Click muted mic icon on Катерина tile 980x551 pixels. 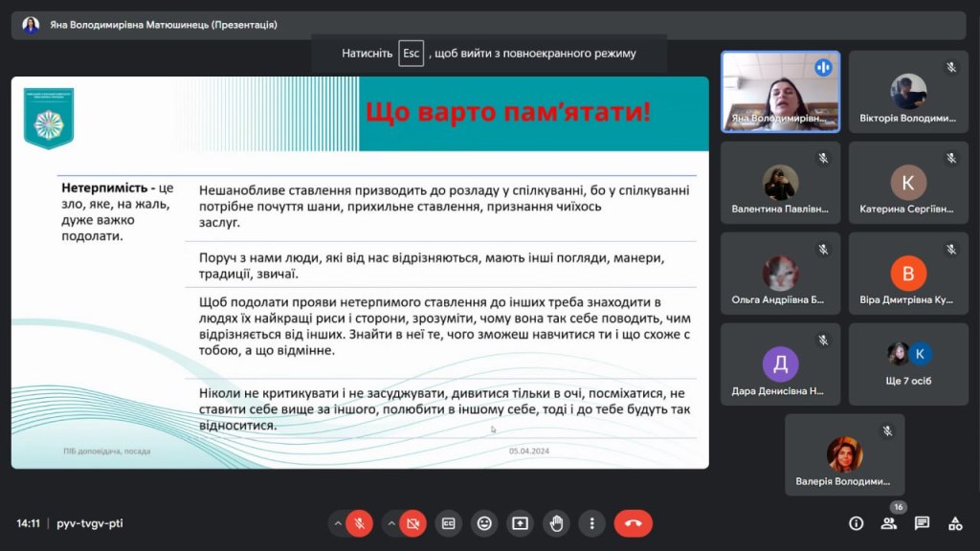(951, 158)
